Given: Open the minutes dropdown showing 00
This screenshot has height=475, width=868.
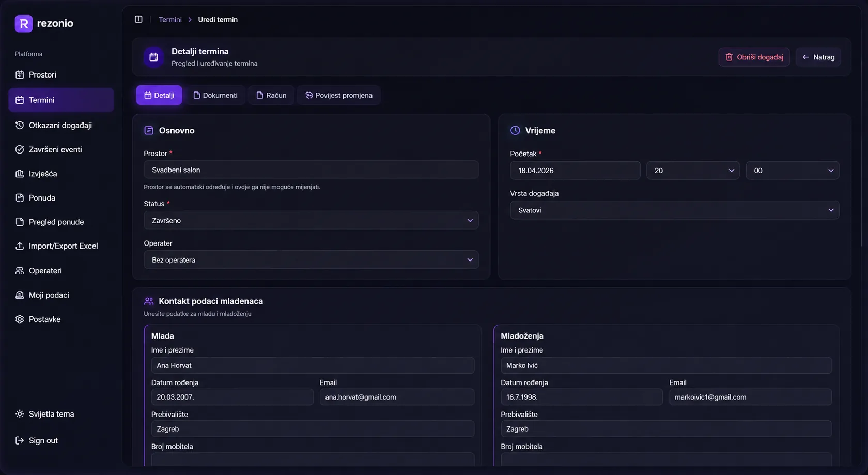Looking at the screenshot, I should coord(792,171).
